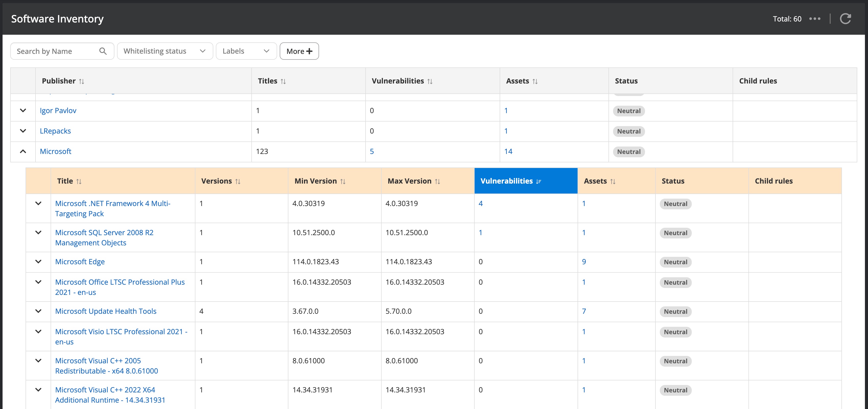Open Microsoft Update Health Tools link
The image size is (868, 409).
pos(106,311)
